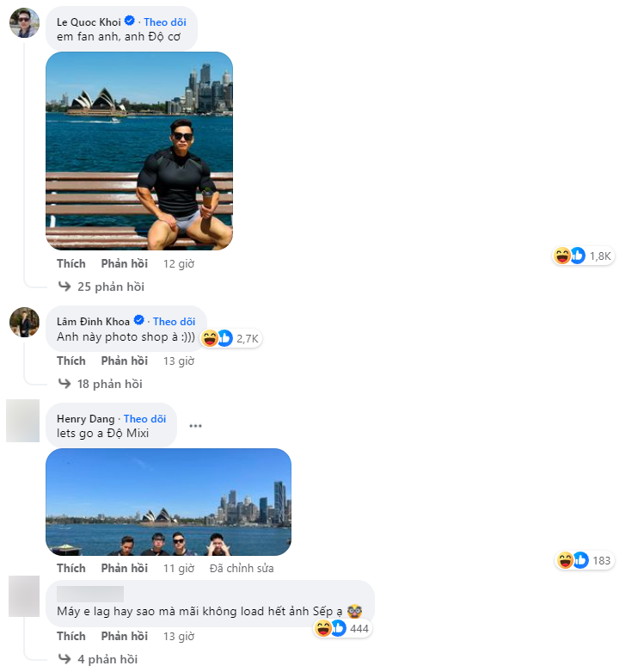Expand the 4 phản hồi replies
This screenshot has width=644, height=672.
coord(107,659)
